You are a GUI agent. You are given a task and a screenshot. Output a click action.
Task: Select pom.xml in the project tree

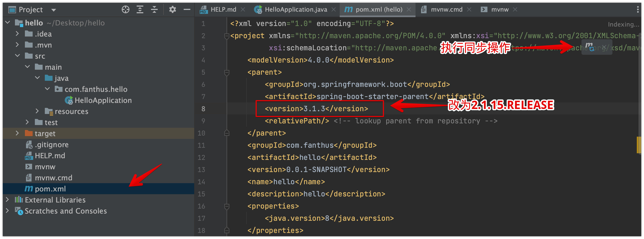click(x=50, y=189)
